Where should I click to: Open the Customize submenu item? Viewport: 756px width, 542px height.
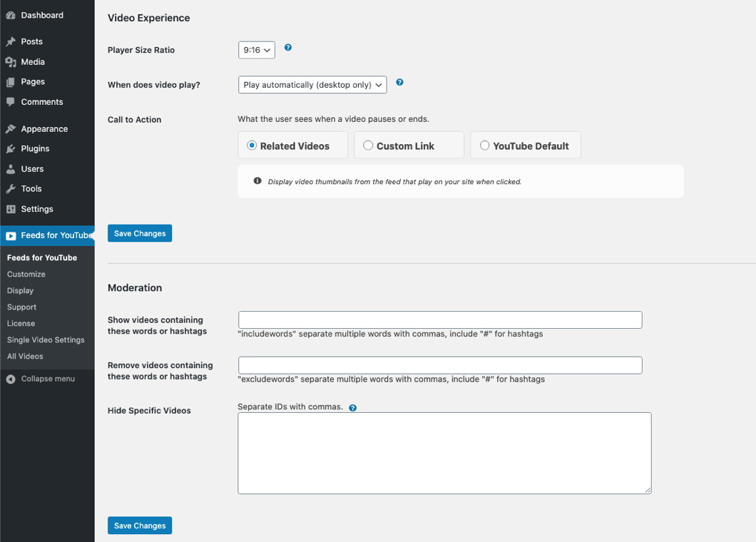pyautogui.click(x=26, y=274)
